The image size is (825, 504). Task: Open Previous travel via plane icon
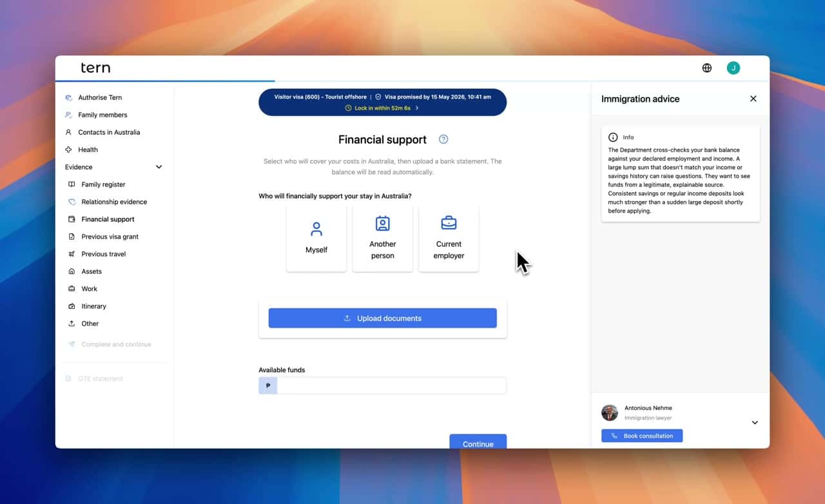point(72,254)
